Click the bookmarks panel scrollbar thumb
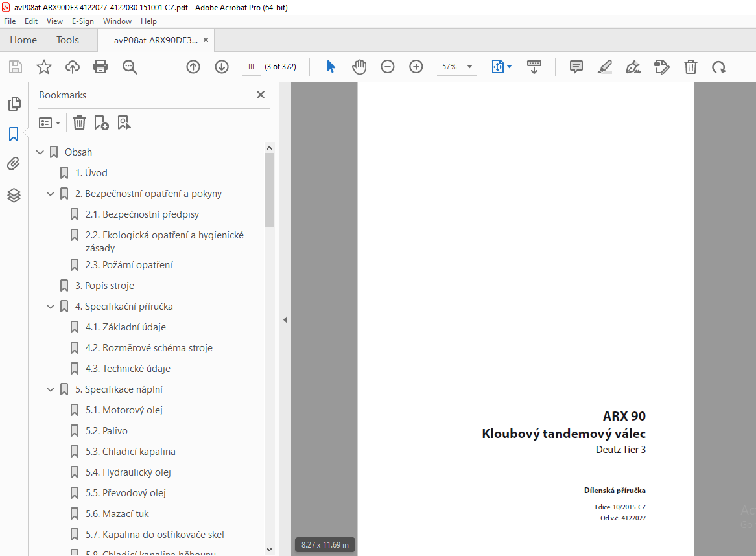 point(269,189)
